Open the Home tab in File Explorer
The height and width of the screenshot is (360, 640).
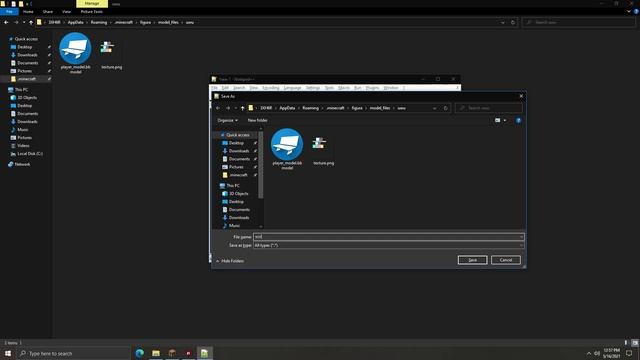coord(28,12)
